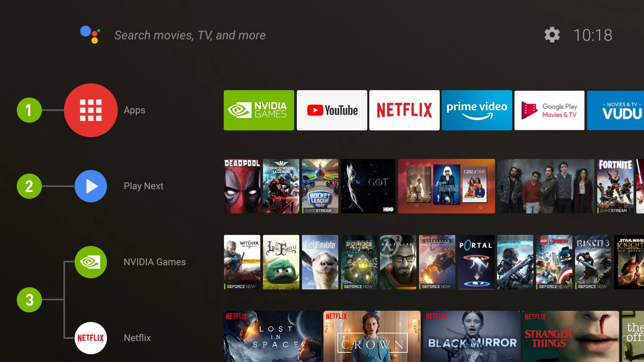Viewport: 644px width, 362px height.
Task: Click the Play Next button
Action: pyautogui.click(x=90, y=186)
